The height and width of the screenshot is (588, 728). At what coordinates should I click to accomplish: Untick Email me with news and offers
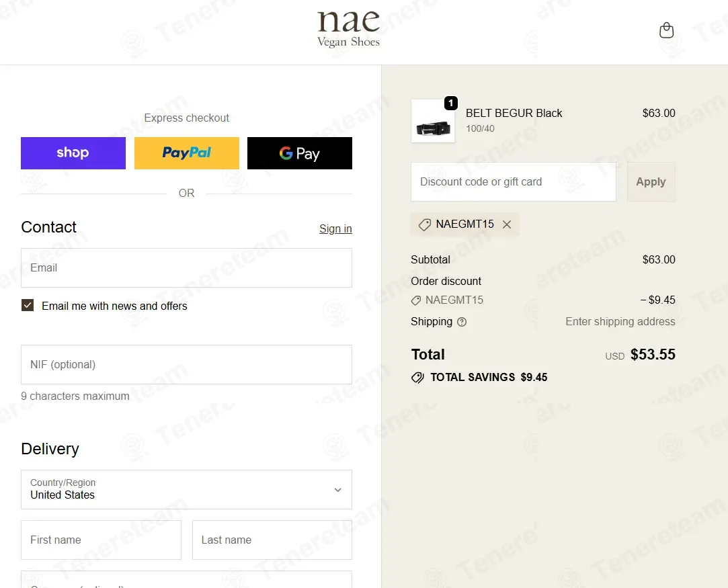28,305
